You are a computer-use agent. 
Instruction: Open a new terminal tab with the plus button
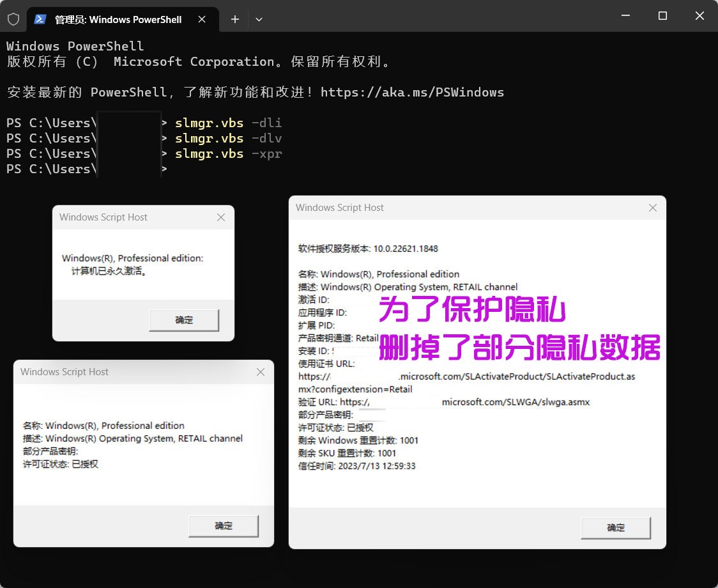tap(235, 19)
